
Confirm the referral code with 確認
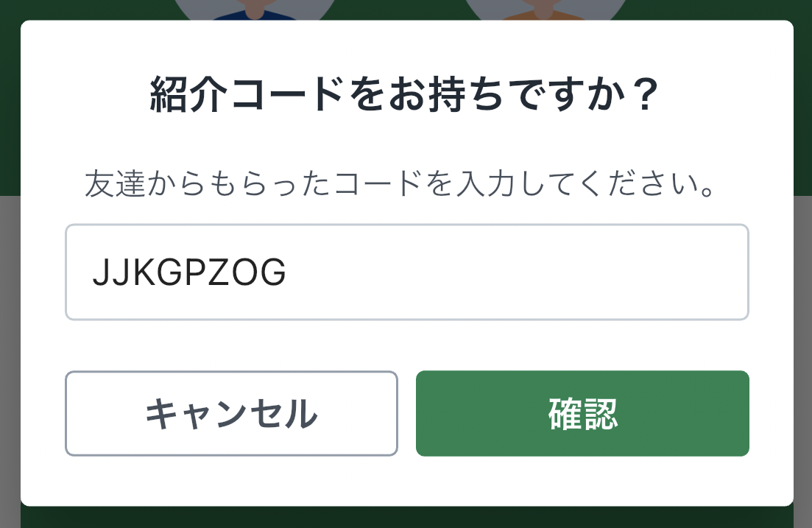(x=582, y=413)
